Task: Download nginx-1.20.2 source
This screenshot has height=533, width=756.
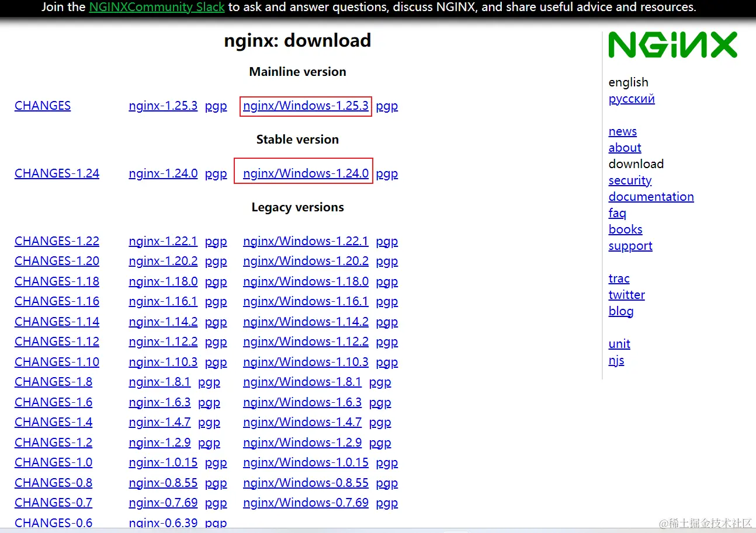Action: 163,261
